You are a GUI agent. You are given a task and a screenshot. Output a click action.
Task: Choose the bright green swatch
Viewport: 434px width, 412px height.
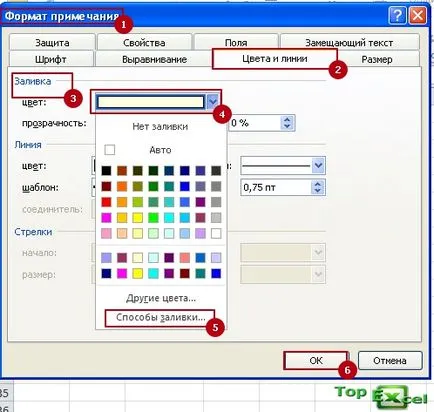click(153, 218)
